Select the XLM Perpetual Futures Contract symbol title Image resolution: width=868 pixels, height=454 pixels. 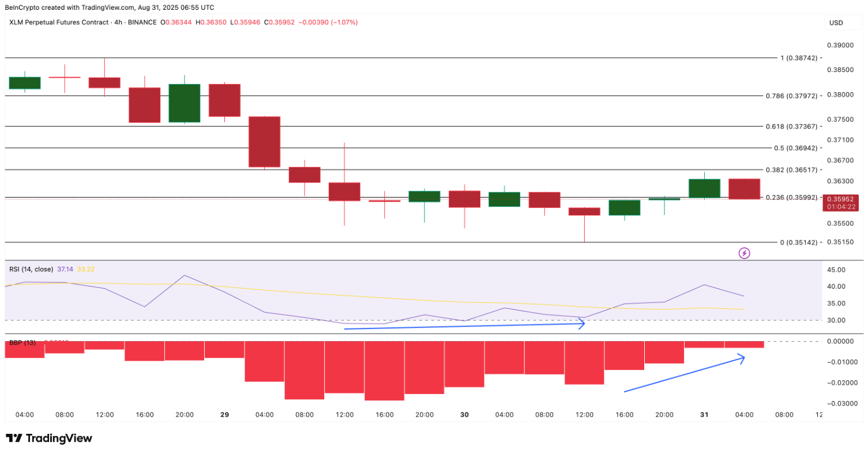coord(59,22)
